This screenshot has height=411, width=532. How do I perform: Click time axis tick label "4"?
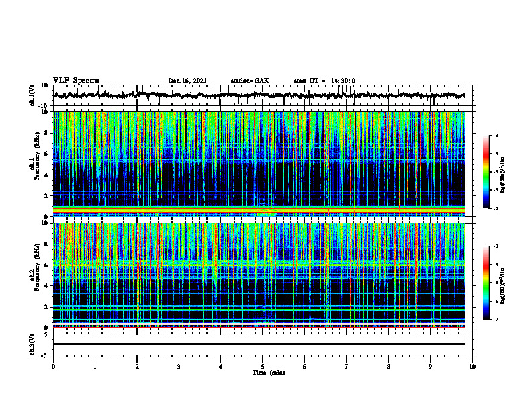220,367
